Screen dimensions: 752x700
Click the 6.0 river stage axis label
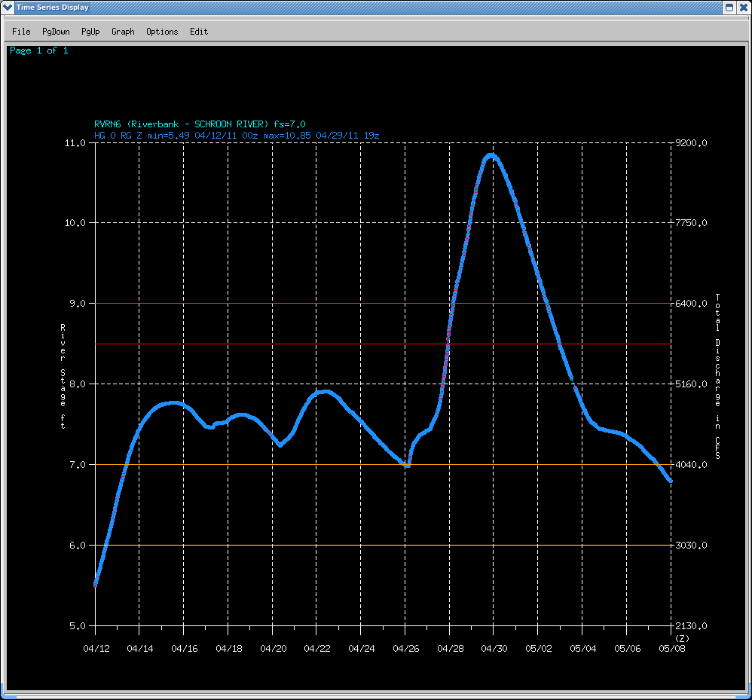click(78, 545)
